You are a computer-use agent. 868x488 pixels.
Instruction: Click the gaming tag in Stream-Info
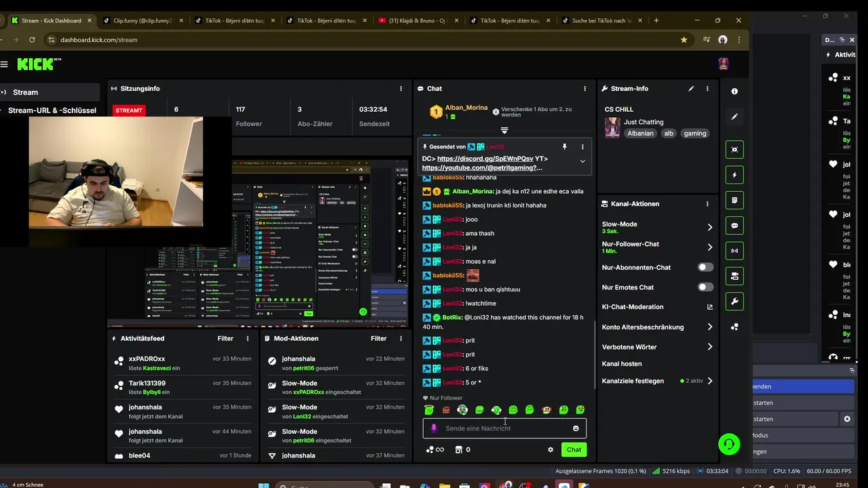(695, 134)
